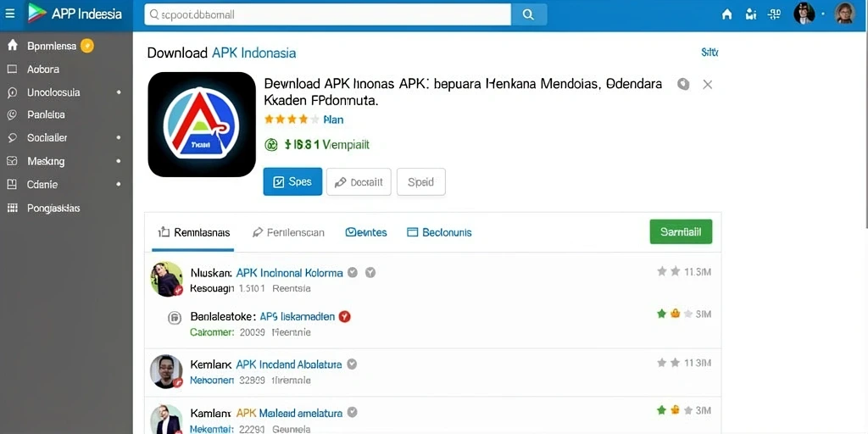
Task: Click green Vempiaiit verified icon
Action: click(x=271, y=145)
